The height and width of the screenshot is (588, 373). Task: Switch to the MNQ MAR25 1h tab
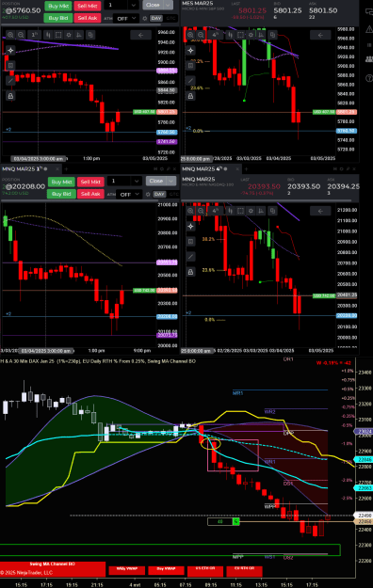coord(24,169)
